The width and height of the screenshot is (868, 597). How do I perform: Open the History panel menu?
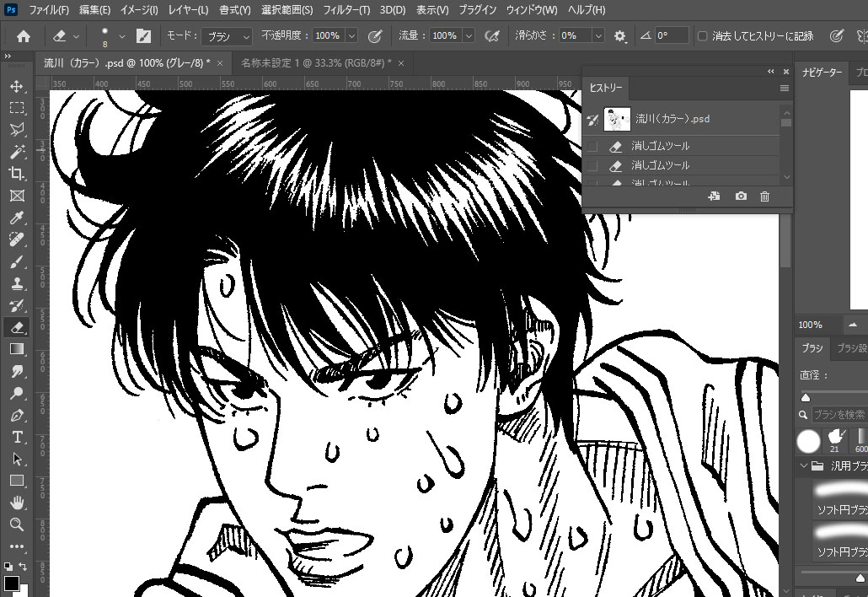pyautogui.click(x=785, y=88)
